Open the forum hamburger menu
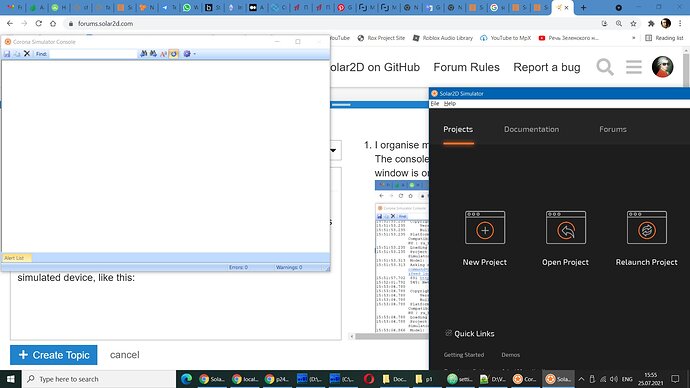 [634, 67]
